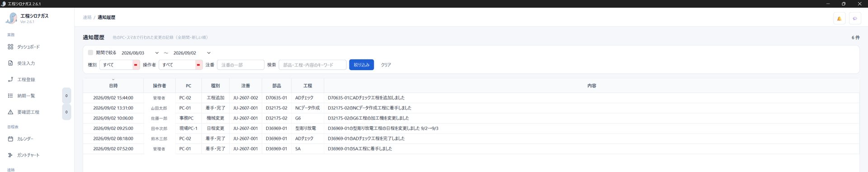The image size is (868, 172).
Task: Focus the 部品・工程・内容のキーワード search field
Action: [312, 65]
